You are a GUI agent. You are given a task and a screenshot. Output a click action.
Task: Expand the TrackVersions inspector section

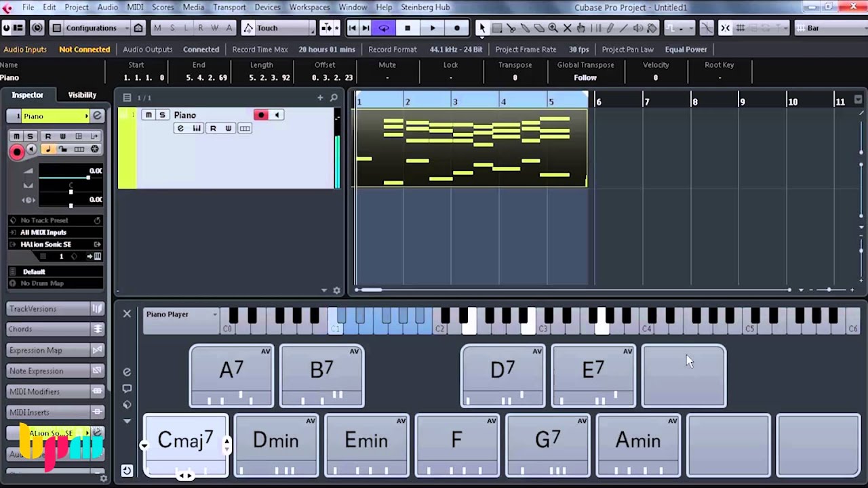56,308
